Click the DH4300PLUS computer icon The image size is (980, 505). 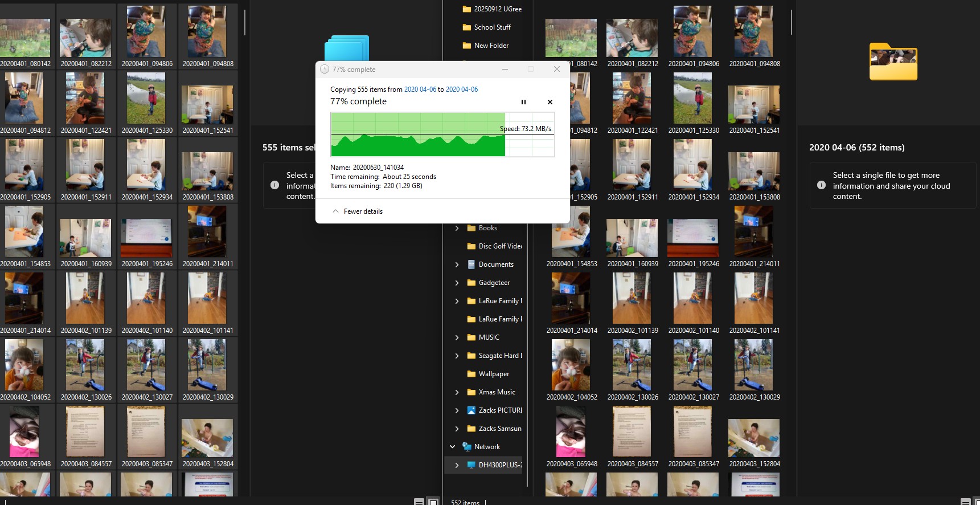(x=471, y=465)
